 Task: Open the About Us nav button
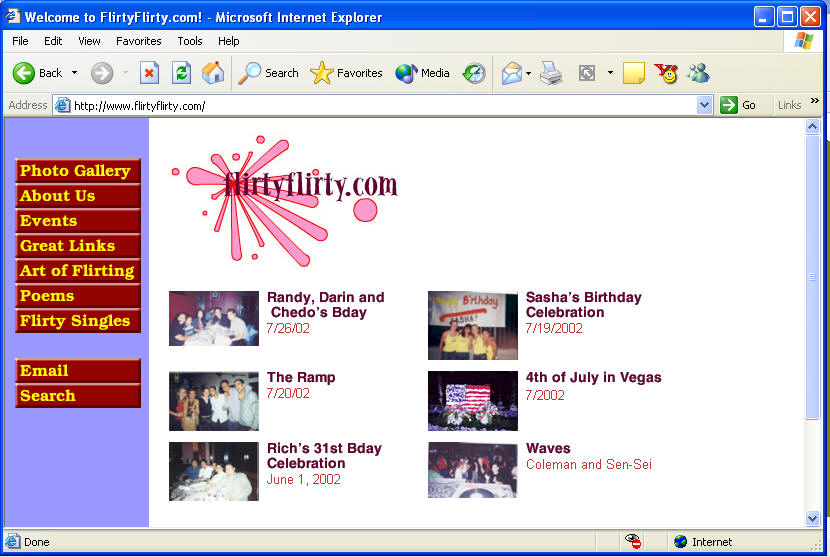pos(78,195)
